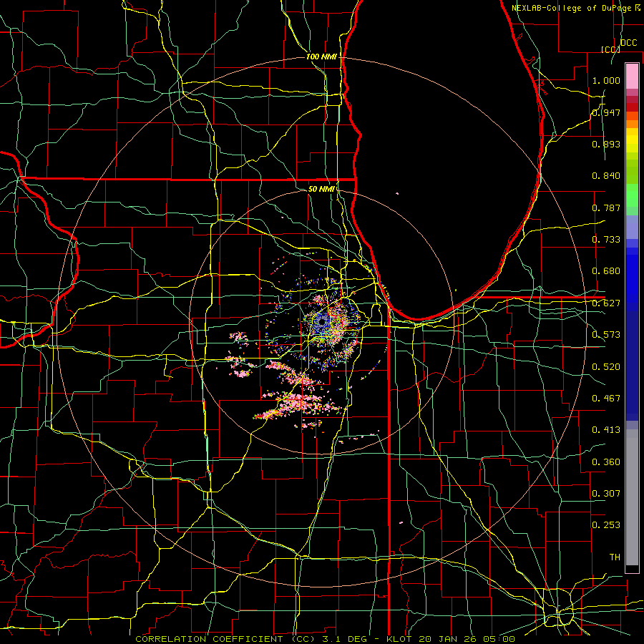Pick the red segment of color bar

[x=632, y=107]
